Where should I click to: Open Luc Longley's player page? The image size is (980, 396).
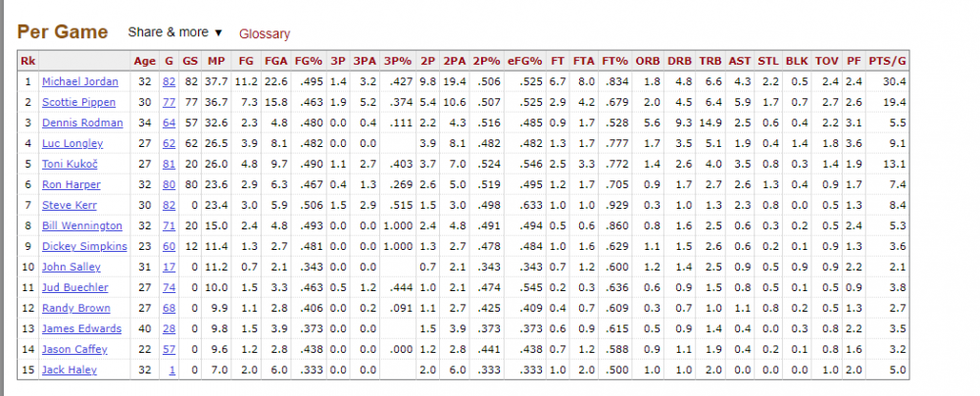[69, 143]
